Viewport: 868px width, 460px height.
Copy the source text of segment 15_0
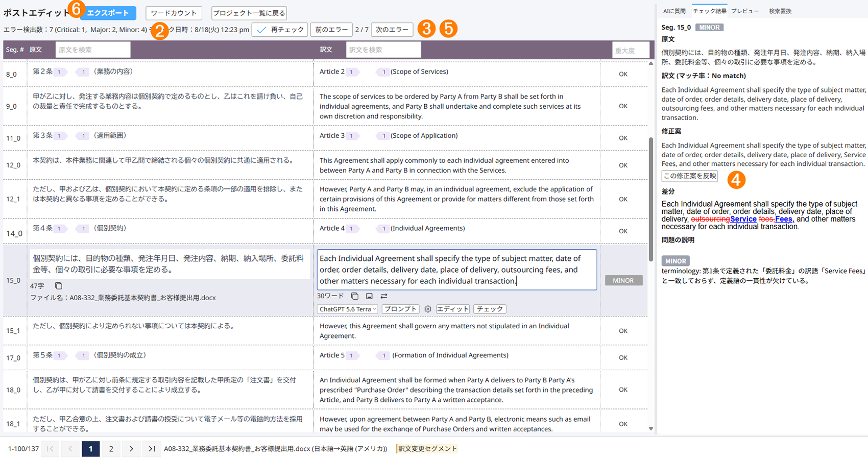click(x=59, y=286)
